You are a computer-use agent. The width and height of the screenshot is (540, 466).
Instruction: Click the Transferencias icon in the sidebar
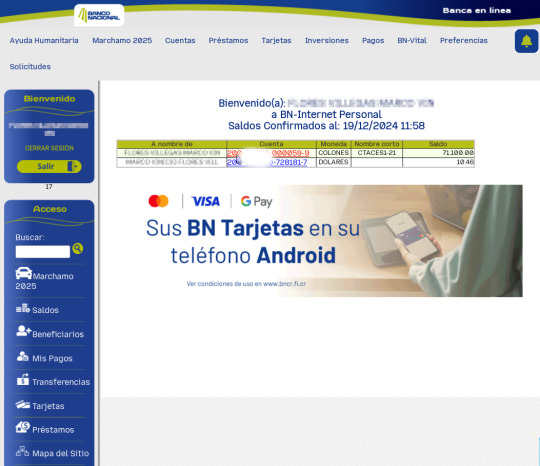click(x=23, y=379)
